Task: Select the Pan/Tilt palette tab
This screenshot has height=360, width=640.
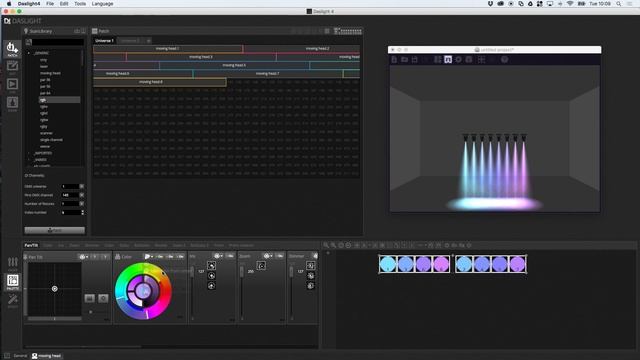Action: tap(31, 245)
